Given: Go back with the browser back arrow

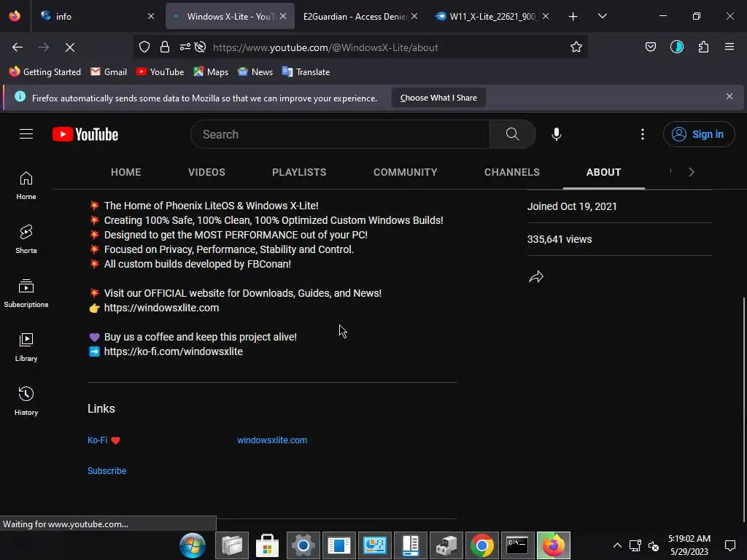Looking at the screenshot, I should coord(18,47).
